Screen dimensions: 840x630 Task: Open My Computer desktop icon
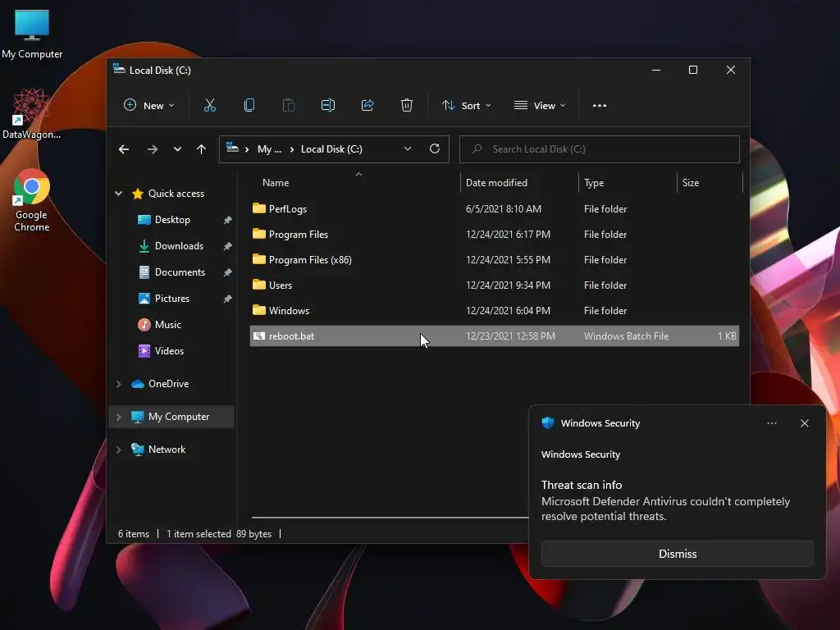[x=32, y=34]
